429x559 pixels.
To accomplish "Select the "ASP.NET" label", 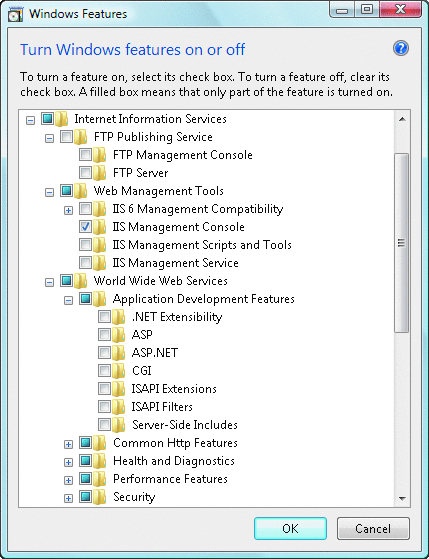I will (155, 353).
